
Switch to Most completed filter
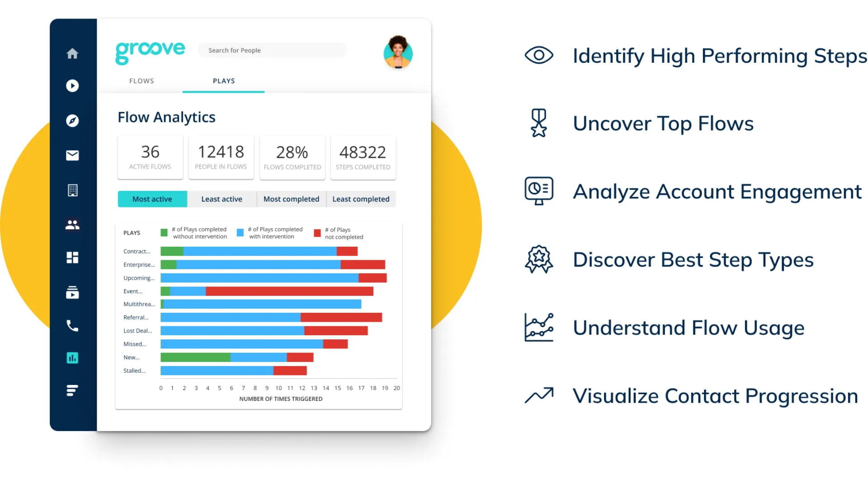tap(291, 199)
